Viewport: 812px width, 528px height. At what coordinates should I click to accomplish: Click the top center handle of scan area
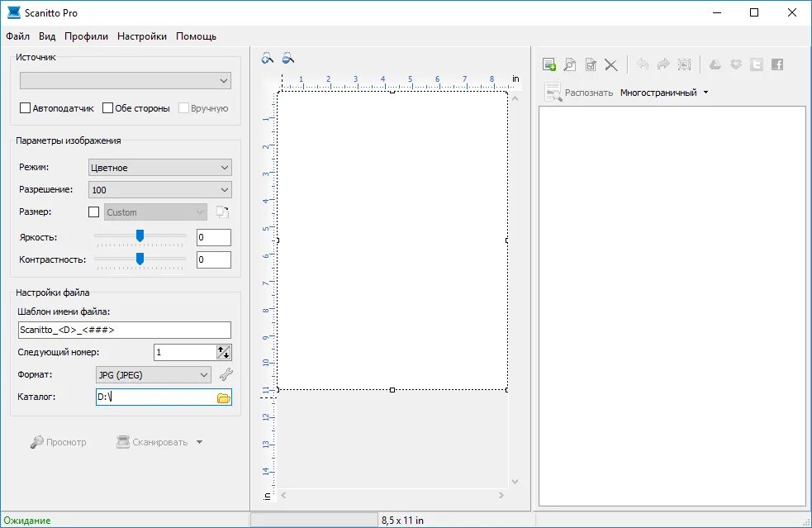tap(392, 92)
